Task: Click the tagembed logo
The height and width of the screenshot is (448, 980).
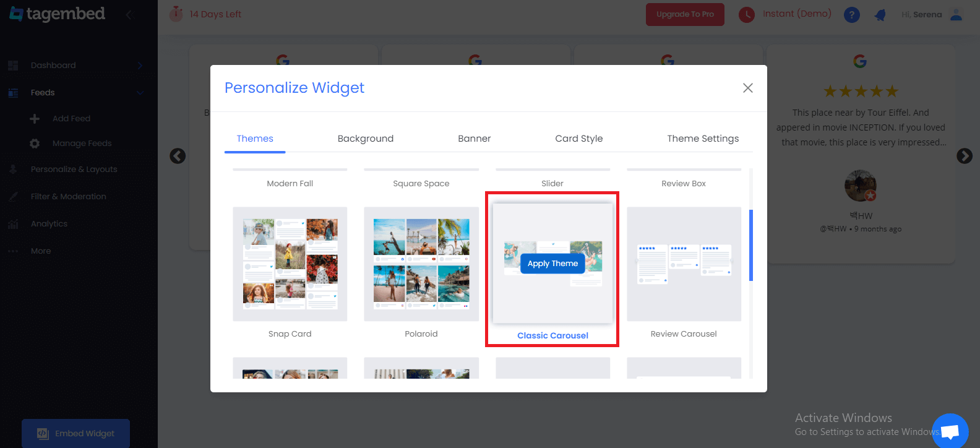Action: point(57,14)
